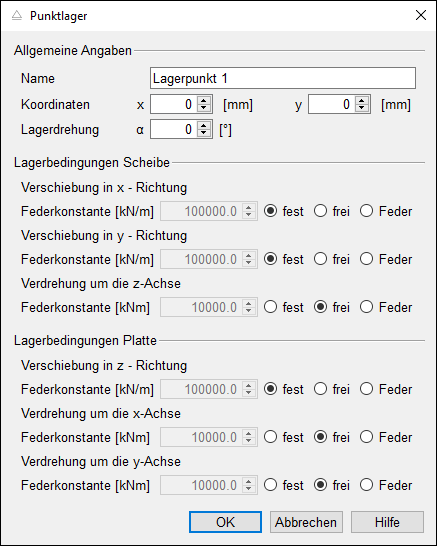Image resolution: width=437 pixels, height=546 pixels.
Task: Close the Punktlager dialog window
Action: click(421, 15)
